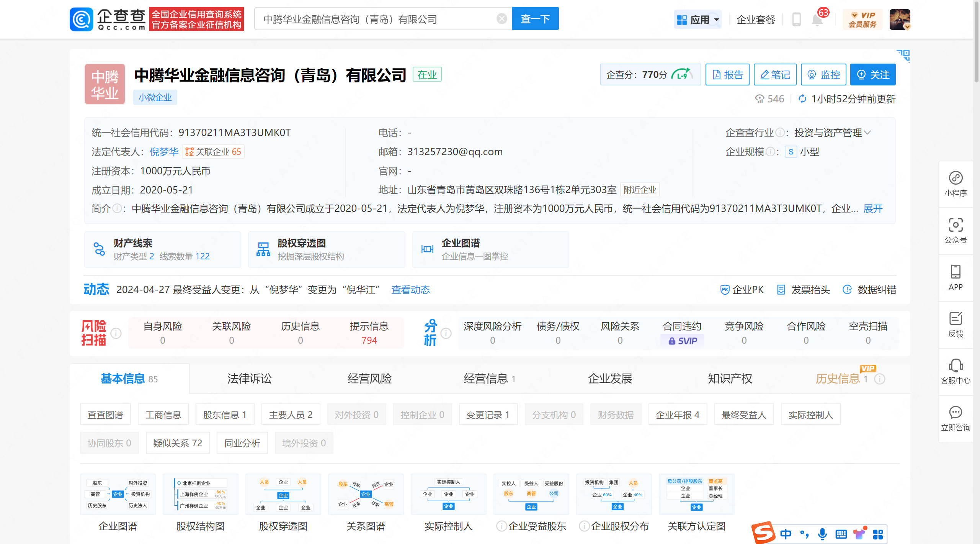Switch to 历史信息 VIP tab
The width and height of the screenshot is (980, 544).
[x=842, y=379]
